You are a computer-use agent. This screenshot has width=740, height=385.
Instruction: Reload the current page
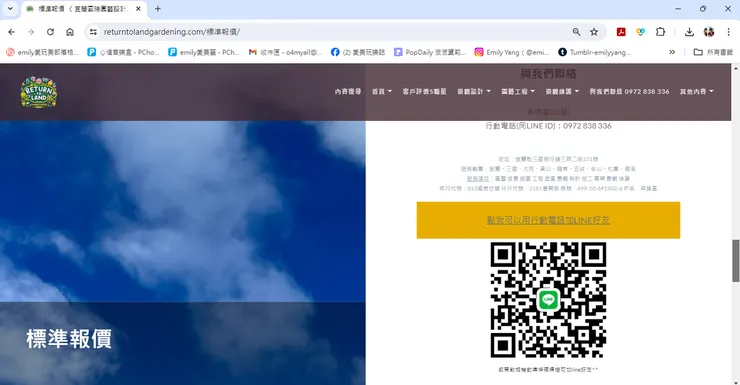point(50,32)
